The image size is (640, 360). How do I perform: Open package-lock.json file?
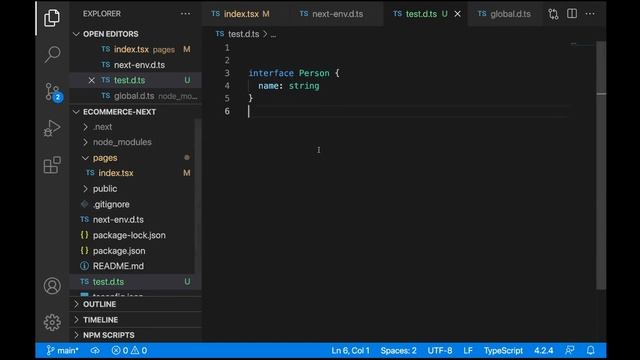pyautogui.click(x=136, y=235)
